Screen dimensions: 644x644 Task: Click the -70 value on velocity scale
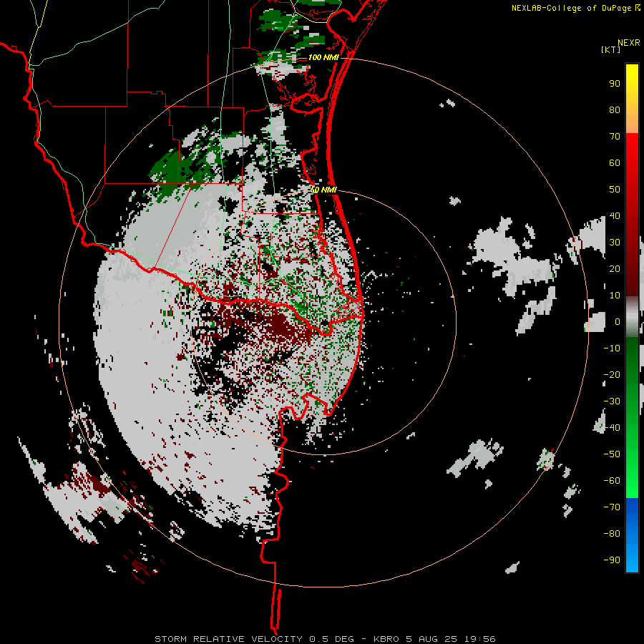coord(612,507)
